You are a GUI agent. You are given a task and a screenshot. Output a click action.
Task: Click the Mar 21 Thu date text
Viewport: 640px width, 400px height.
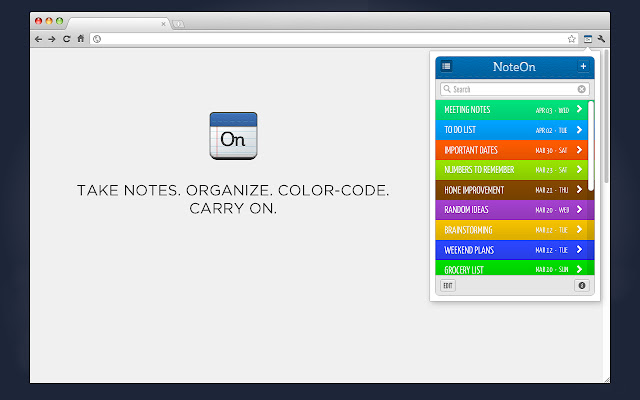point(552,190)
